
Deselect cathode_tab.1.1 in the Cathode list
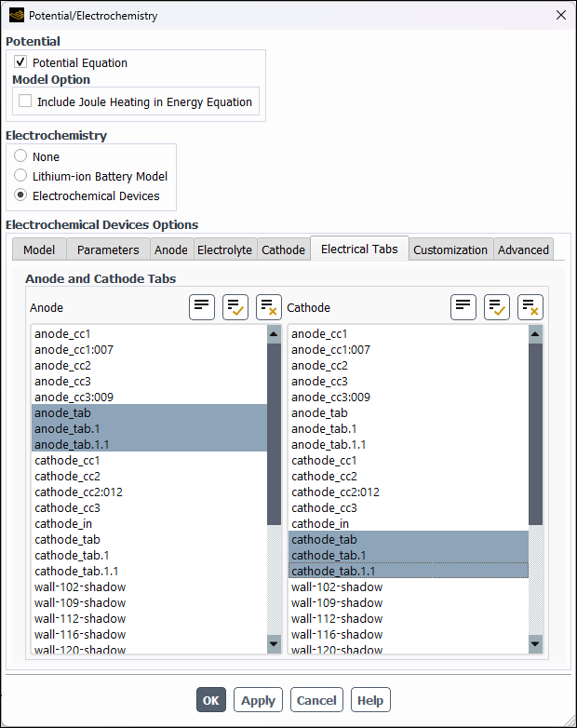point(409,571)
